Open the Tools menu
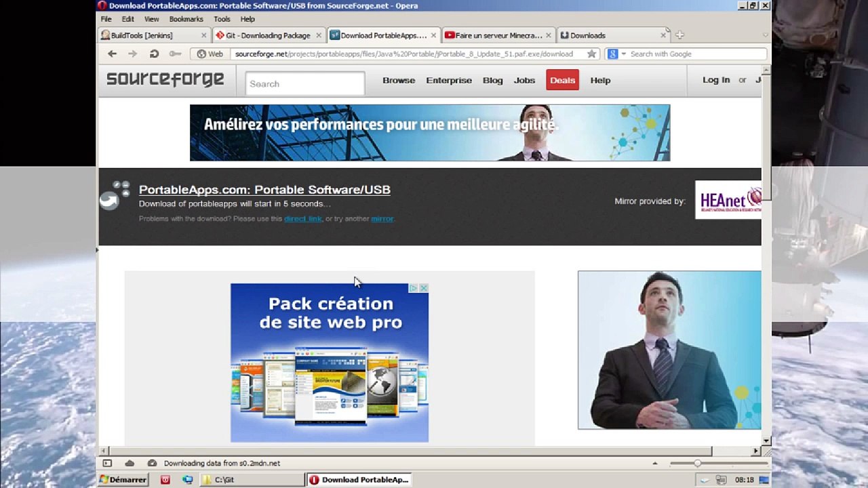Image resolution: width=868 pixels, height=488 pixels. [x=222, y=19]
